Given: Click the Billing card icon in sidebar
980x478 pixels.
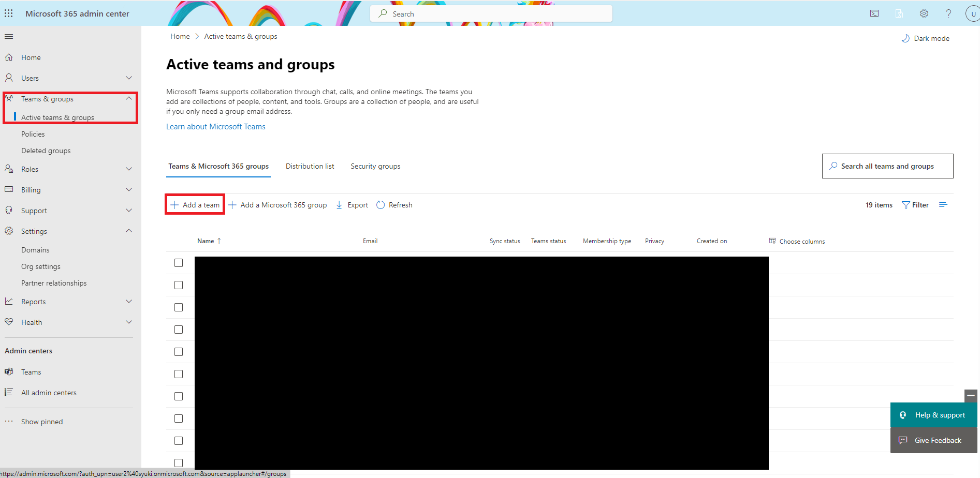Looking at the screenshot, I should click(x=9, y=189).
